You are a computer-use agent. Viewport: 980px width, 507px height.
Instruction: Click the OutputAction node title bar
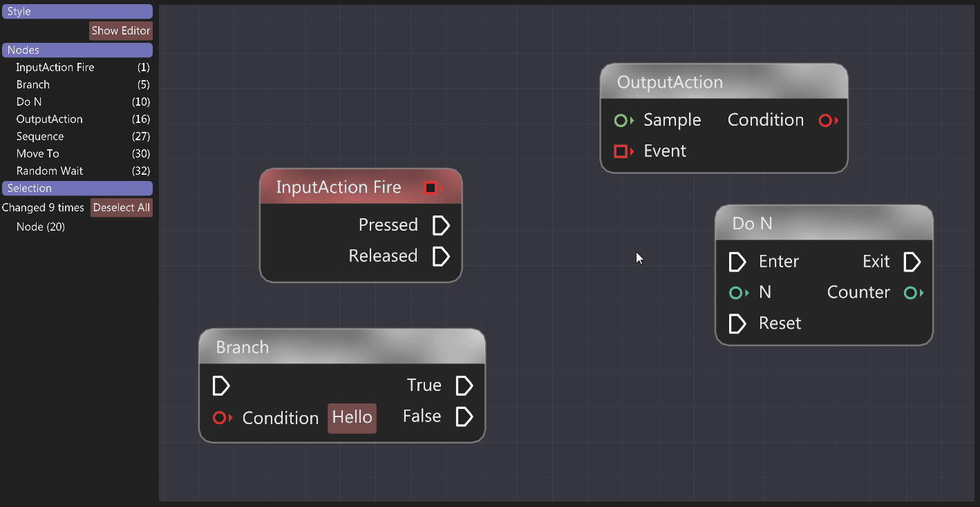(724, 82)
